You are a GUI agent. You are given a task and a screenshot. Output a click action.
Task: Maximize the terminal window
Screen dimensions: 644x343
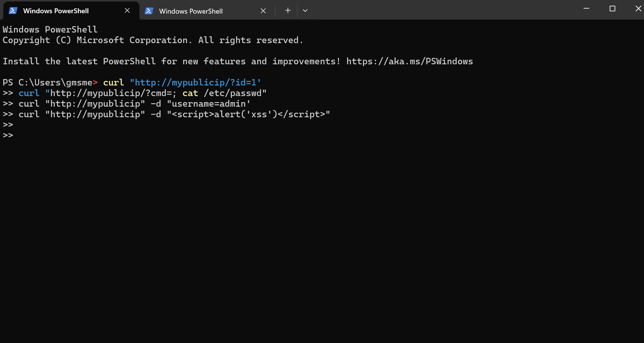(x=612, y=8)
